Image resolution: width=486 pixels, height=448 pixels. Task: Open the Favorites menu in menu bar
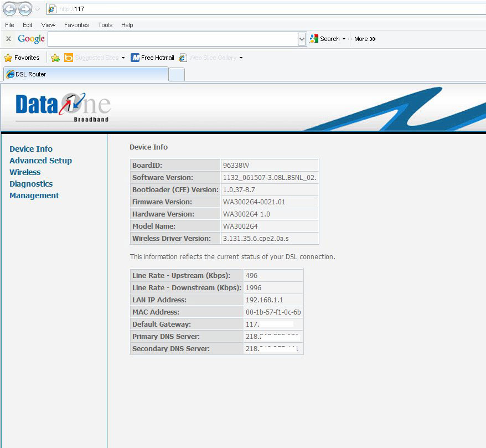[x=76, y=25]
